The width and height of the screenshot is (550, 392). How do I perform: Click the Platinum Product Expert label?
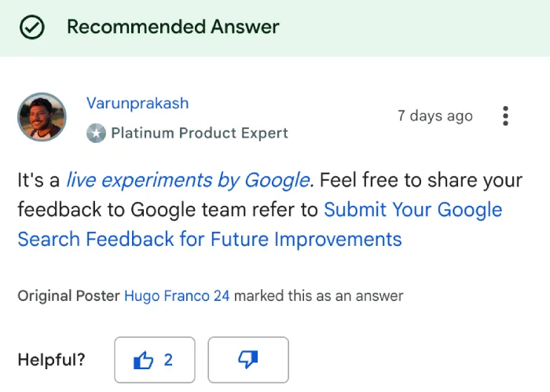pos(200,134)
